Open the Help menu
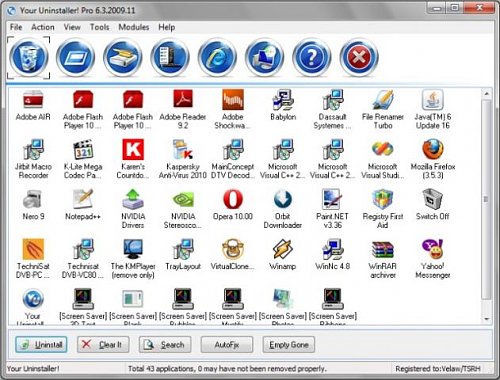 166,27
